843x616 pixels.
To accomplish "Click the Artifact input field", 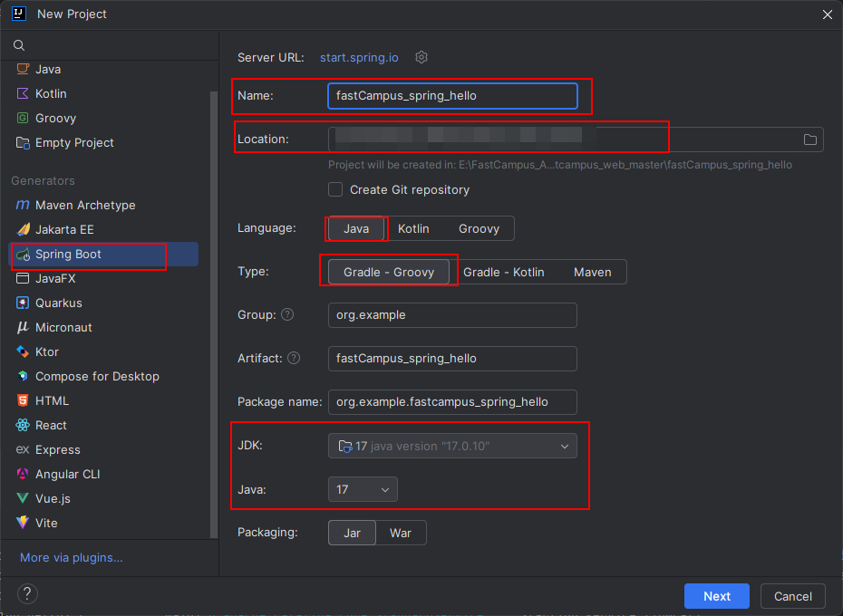I will tap(452, 359).
